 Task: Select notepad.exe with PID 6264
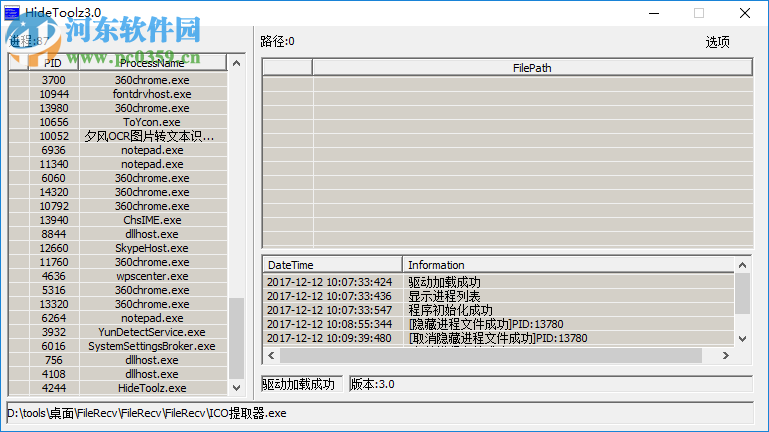pyautogui.click(x=118, y=318)
